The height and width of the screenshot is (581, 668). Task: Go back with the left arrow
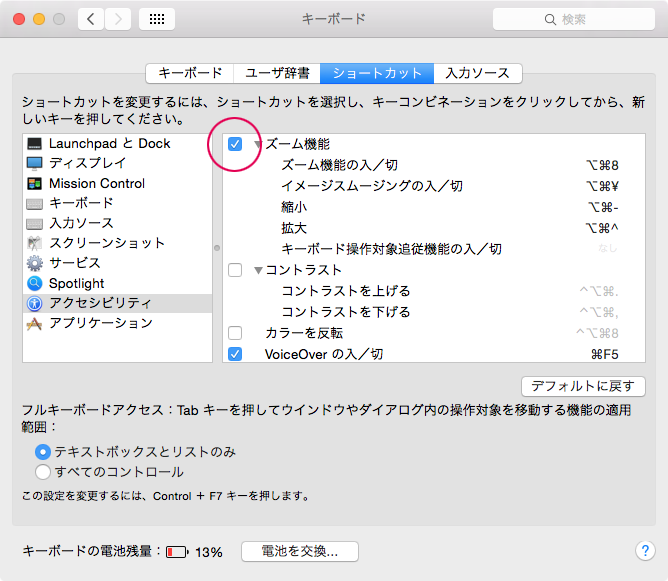point(91,19)
